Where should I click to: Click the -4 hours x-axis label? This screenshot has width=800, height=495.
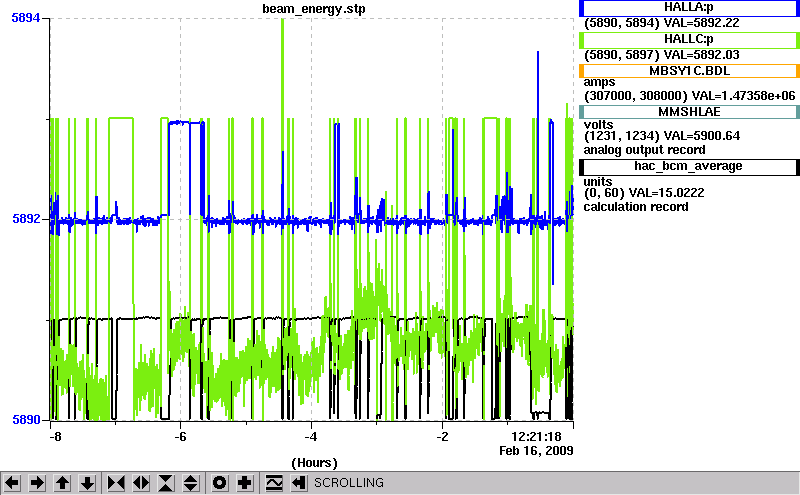click(x=311, y=437)
